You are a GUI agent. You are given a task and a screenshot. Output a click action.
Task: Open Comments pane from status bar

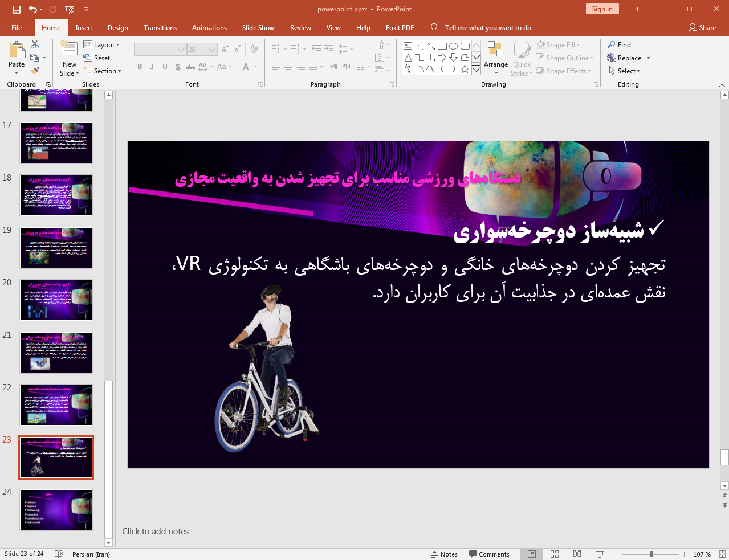click(x=489, y=554)
